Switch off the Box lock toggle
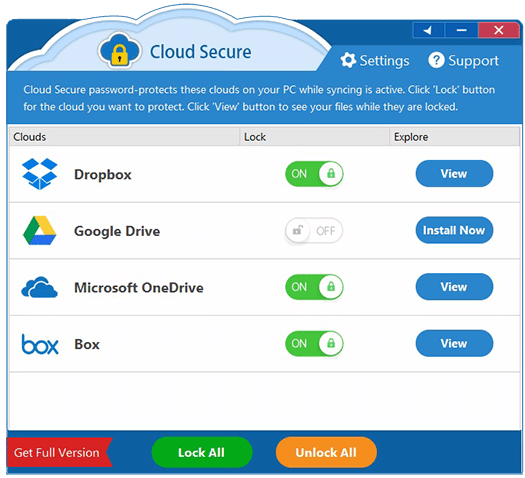This screenshot has width=525, height=478. point(314,343)
